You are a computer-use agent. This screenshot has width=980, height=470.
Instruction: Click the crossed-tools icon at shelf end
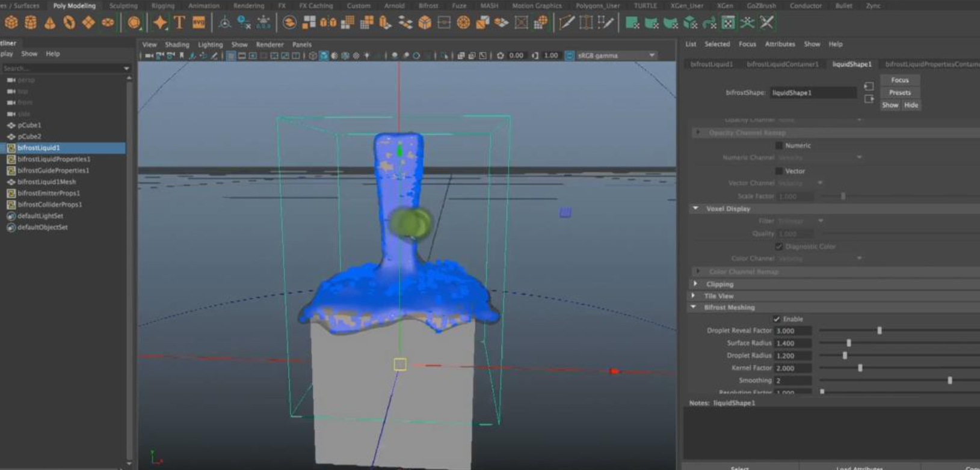click(766, 23)
